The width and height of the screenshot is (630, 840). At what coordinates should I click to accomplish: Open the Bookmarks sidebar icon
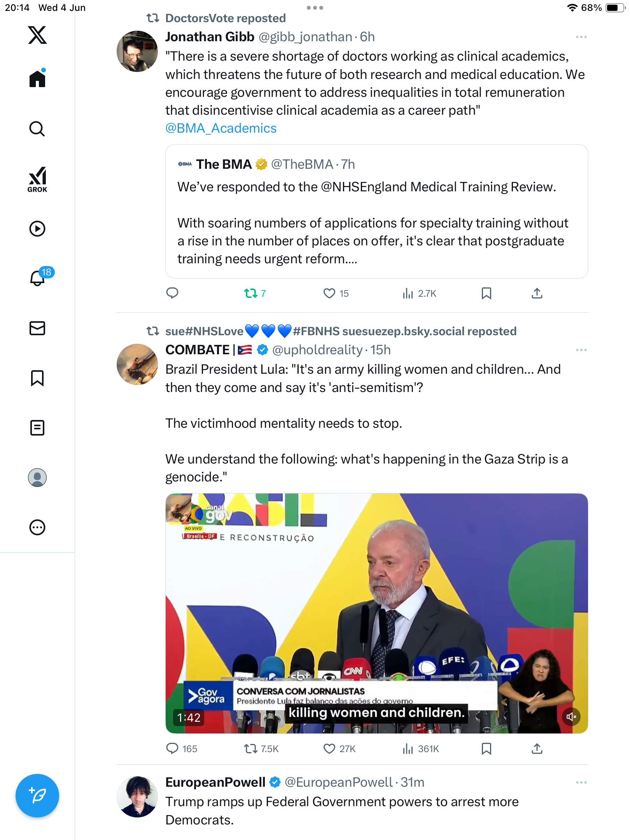pos(37,378)
